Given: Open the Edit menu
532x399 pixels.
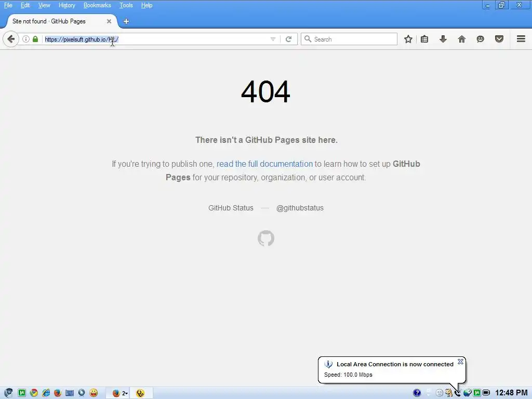Looking at the screenshot, I should 25,5.
